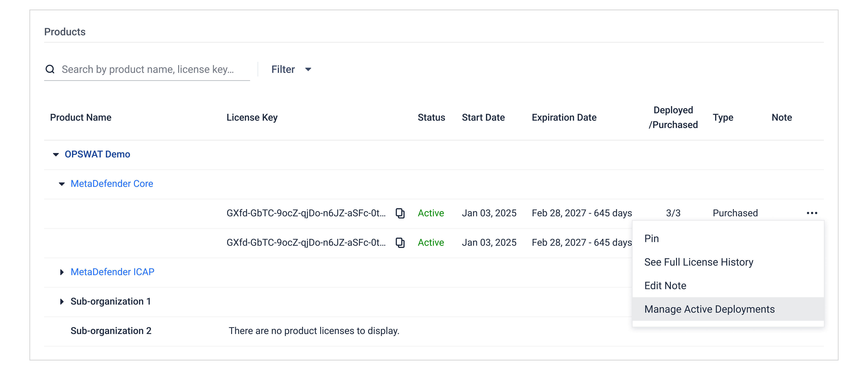Click the first row's Active status
Screen dimensions: 868x373
point(431,213)
